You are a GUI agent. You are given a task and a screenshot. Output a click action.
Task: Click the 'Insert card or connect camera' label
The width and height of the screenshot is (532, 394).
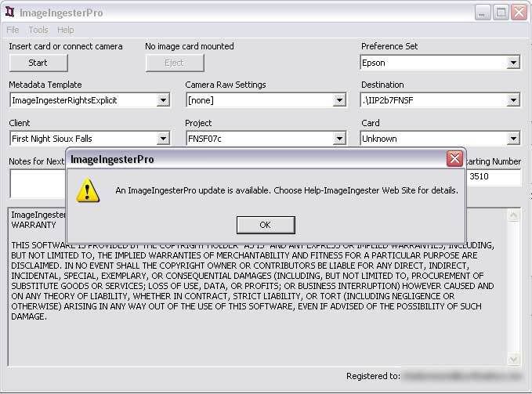point(66,46)
